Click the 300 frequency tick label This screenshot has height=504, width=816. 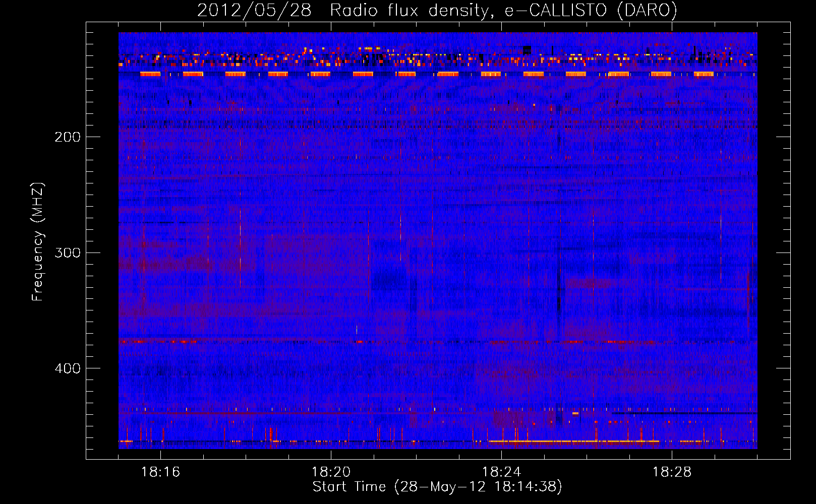pyautogui.click(x=68, y=253)
